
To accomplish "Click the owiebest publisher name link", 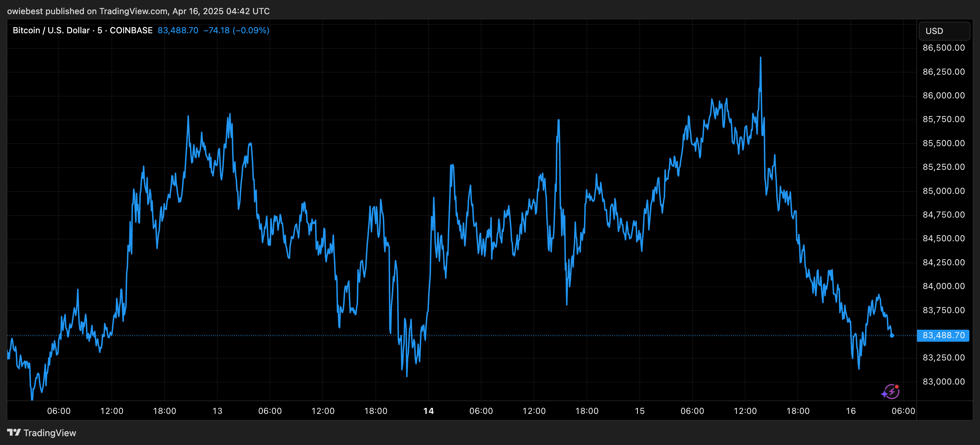I will click(x=24, y=11).
